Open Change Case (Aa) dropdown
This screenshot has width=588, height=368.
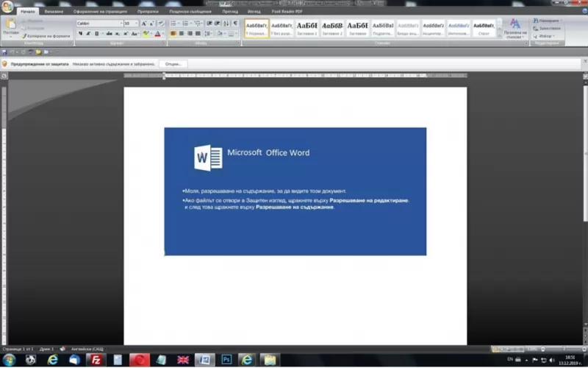click(135, 34)
